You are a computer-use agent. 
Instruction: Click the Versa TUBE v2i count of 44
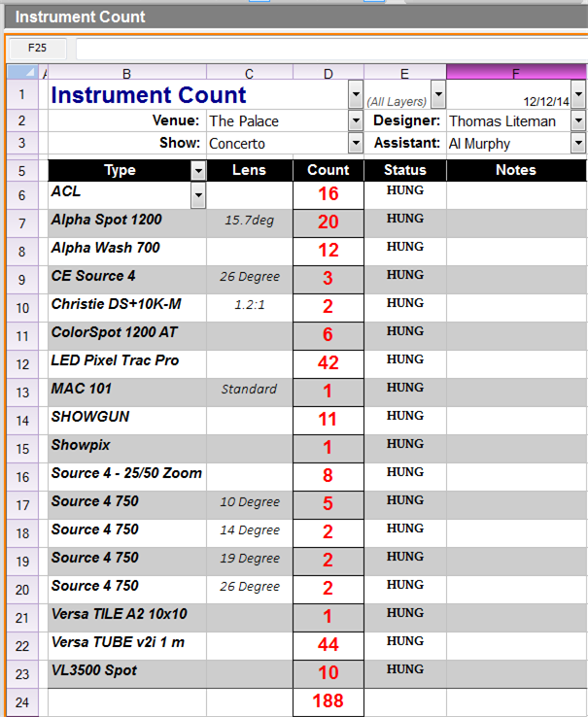pos(328,645)
